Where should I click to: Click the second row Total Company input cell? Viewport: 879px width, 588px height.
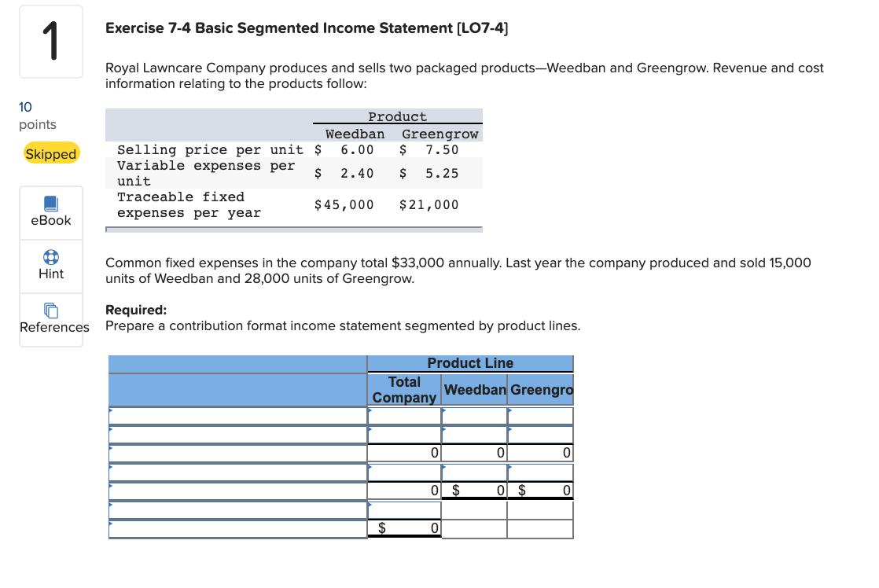[x=404, y=434]
